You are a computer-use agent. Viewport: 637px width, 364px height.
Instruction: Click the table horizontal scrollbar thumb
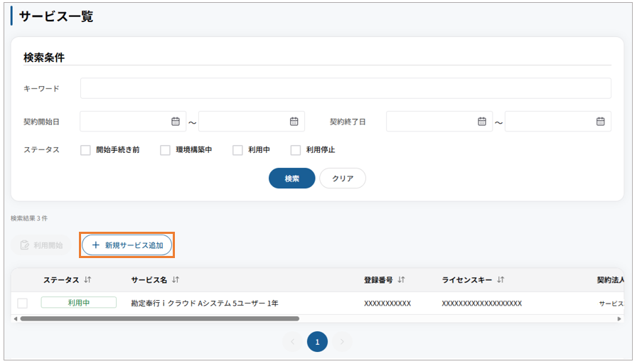tap(160, 319)
